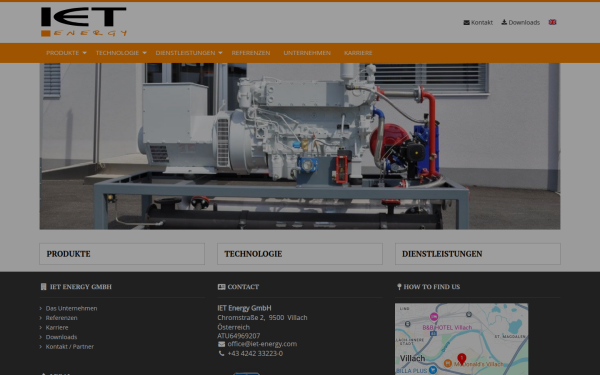
Task: Click the CONTACT footer heading
Action: (243, 287)
